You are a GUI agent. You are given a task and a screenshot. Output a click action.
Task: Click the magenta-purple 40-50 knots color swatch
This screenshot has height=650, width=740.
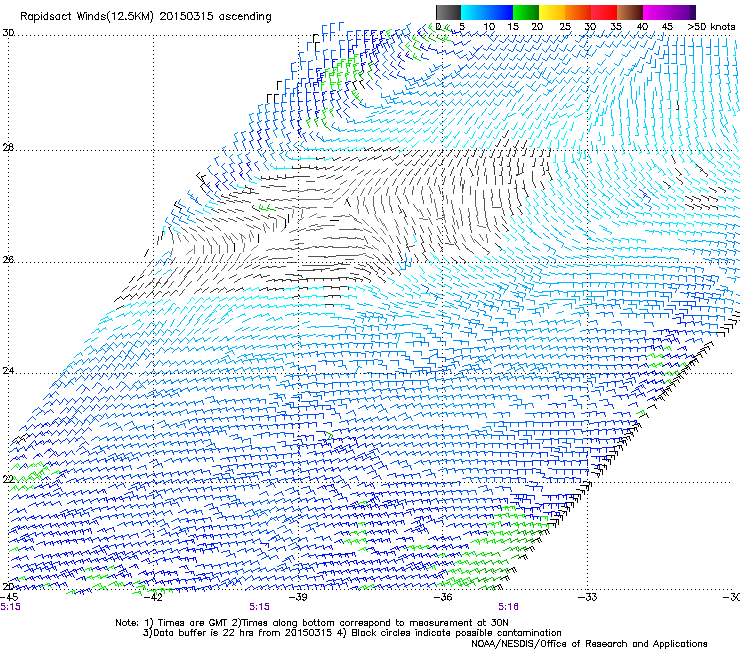669,12
